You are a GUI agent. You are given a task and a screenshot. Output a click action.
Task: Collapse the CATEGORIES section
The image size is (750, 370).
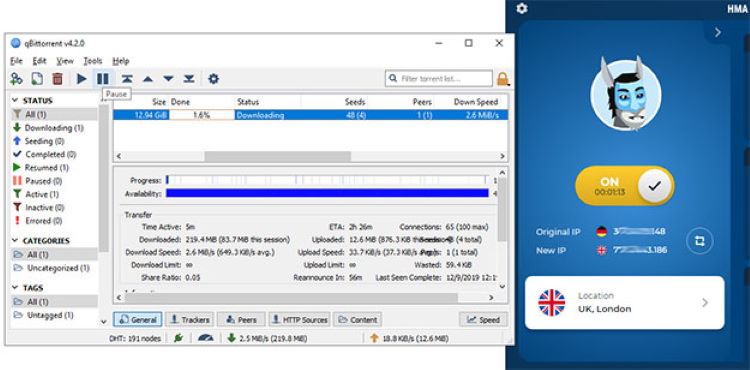click(x=15, y=240)
